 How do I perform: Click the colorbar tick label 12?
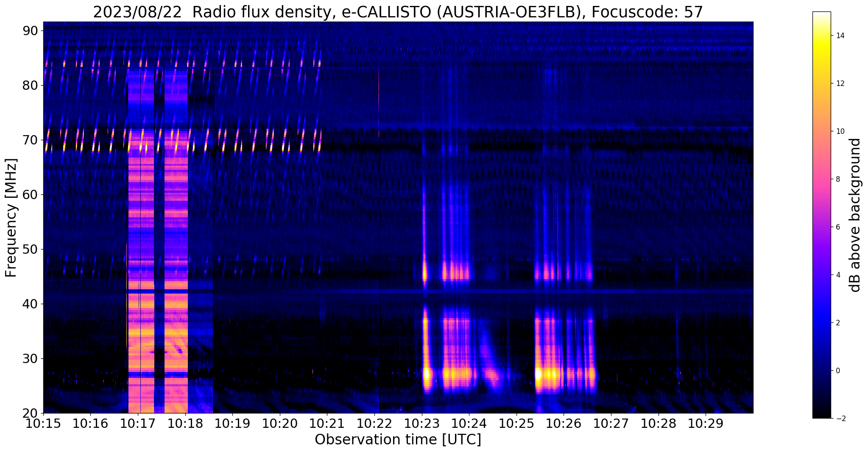coord(839,83)
